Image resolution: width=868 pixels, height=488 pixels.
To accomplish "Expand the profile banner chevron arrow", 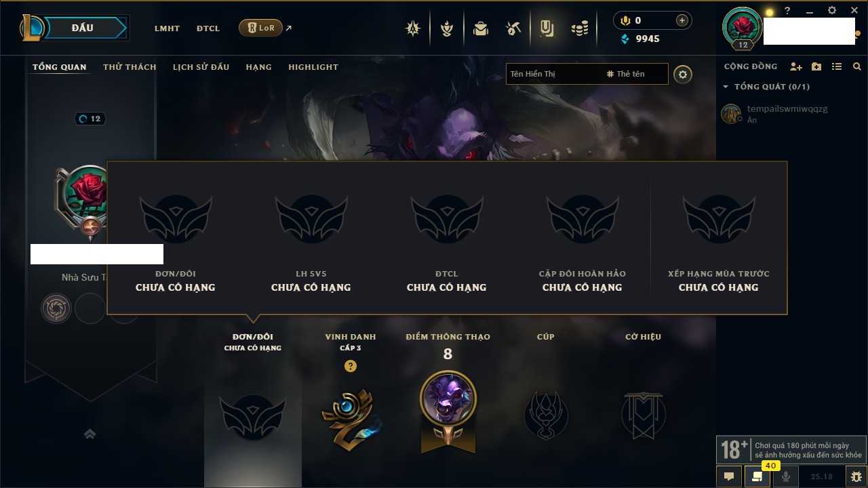I will pyautogui.click(x=90, y=434).
